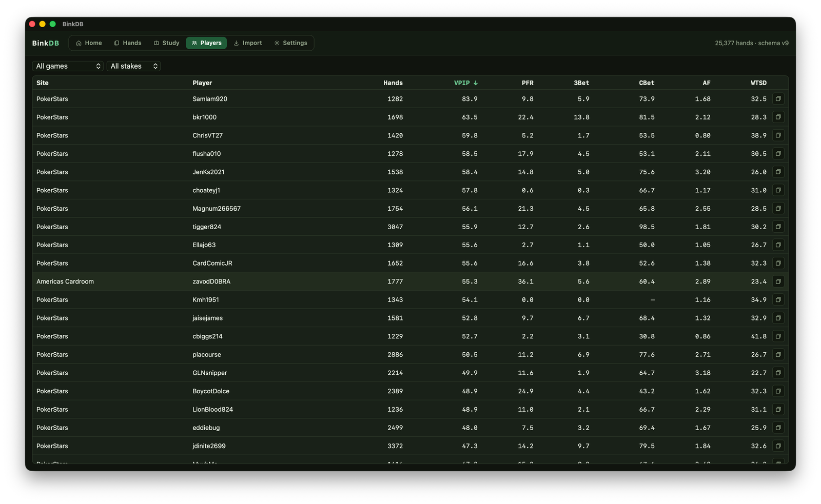The width and height of the screenshot is (821, 504).
Task: Select player name tigger824
Action: tap(207, 227)
